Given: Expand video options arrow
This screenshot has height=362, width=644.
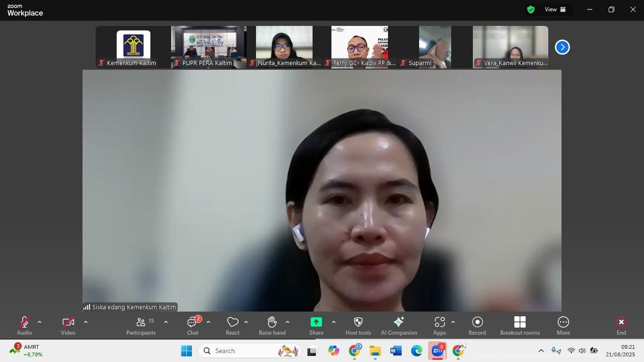Looking at the screenshot, I should [86, 322].
